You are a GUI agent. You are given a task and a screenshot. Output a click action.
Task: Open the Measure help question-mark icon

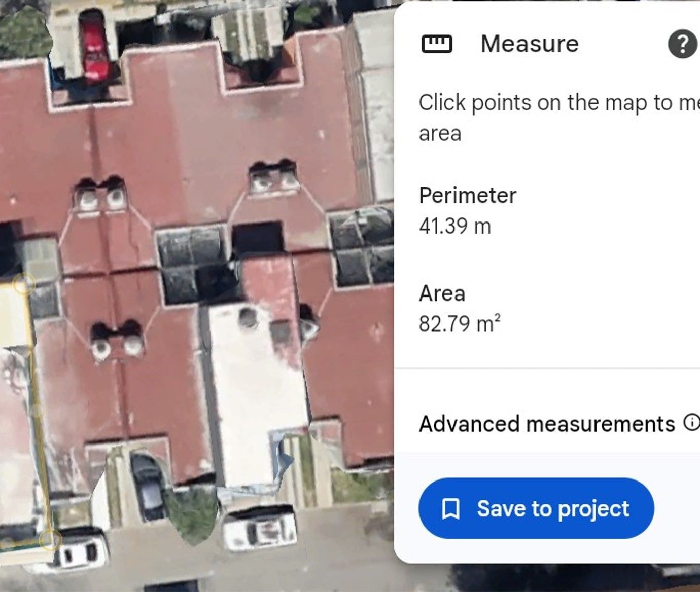(x=682, y=44)
